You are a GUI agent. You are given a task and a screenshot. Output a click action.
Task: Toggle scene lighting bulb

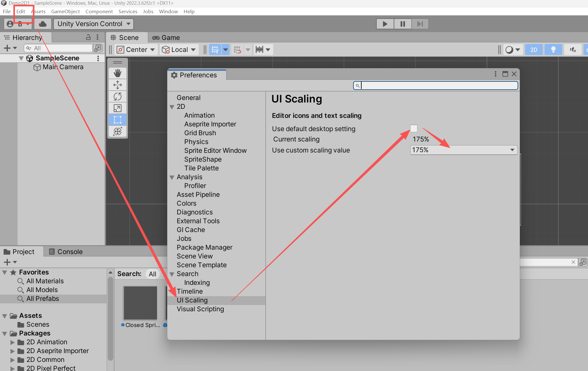[x=553, y=50]
